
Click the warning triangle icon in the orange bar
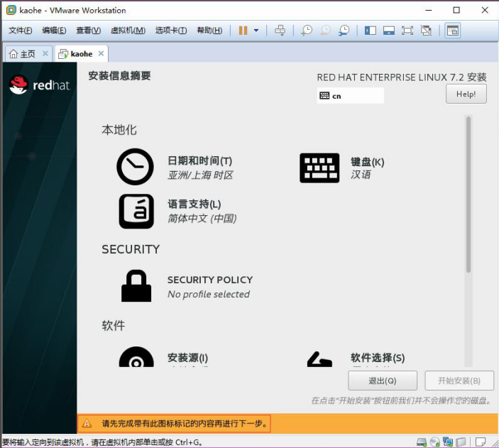coord(87,424)
